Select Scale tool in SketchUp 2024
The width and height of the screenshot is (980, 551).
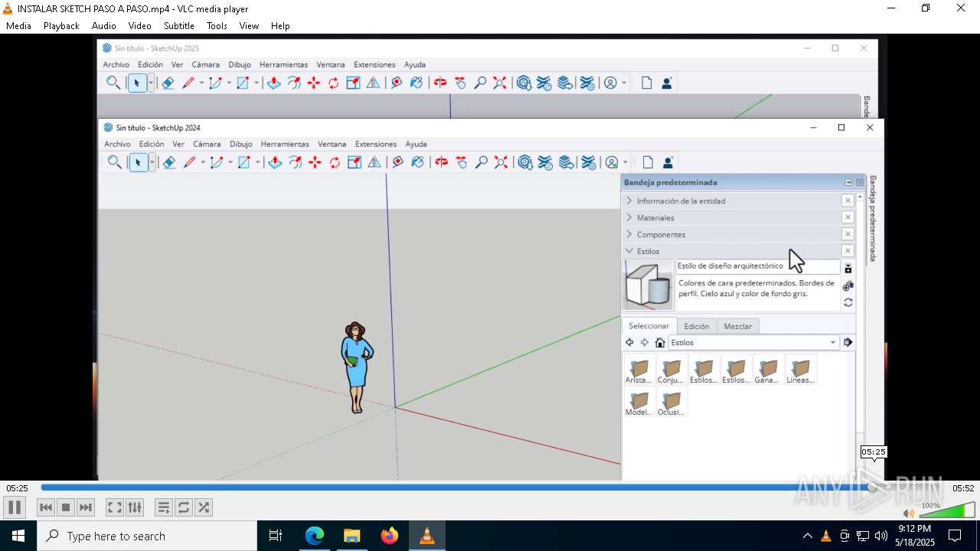pyautogui.click(x=354, y=162)
